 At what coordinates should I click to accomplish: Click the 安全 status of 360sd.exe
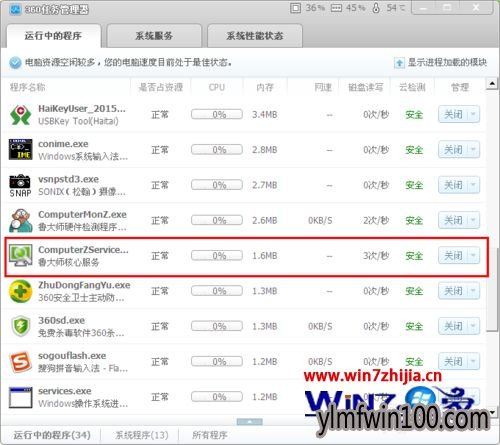click(x=414, y=326)
